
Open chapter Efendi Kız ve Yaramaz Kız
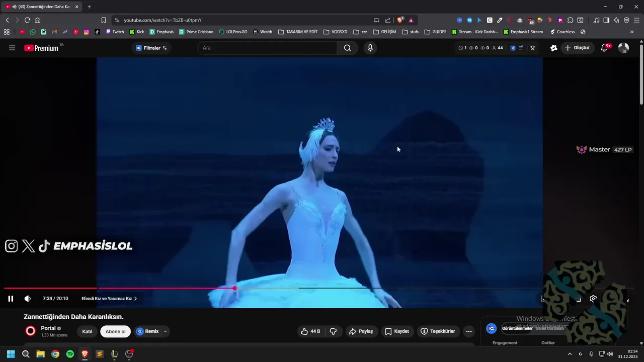coord(109,299)
